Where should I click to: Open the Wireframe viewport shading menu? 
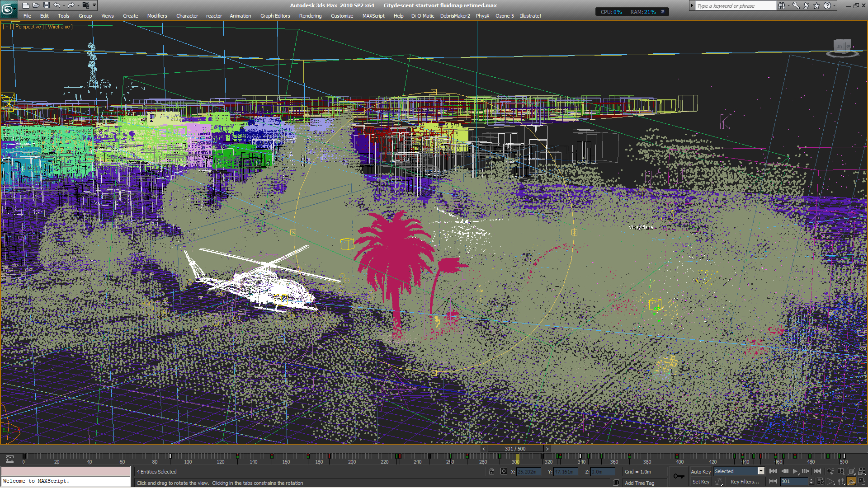coord(59,27)
